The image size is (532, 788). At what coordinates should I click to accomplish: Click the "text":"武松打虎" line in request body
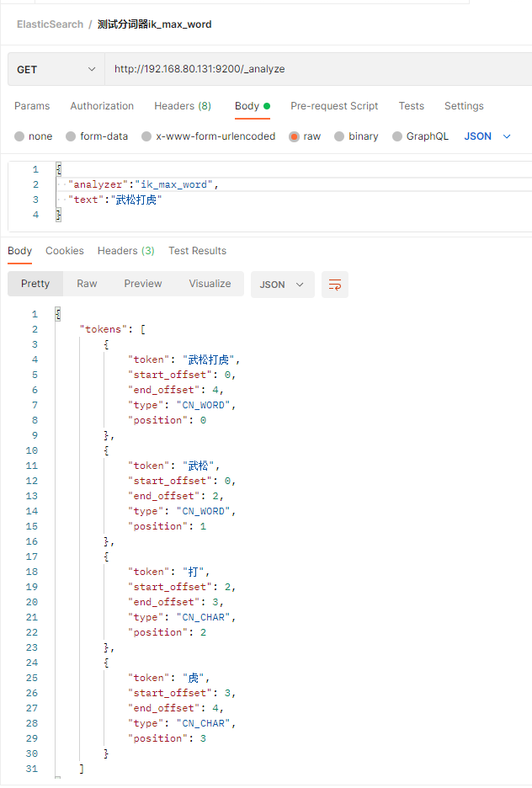coord(115,200)
